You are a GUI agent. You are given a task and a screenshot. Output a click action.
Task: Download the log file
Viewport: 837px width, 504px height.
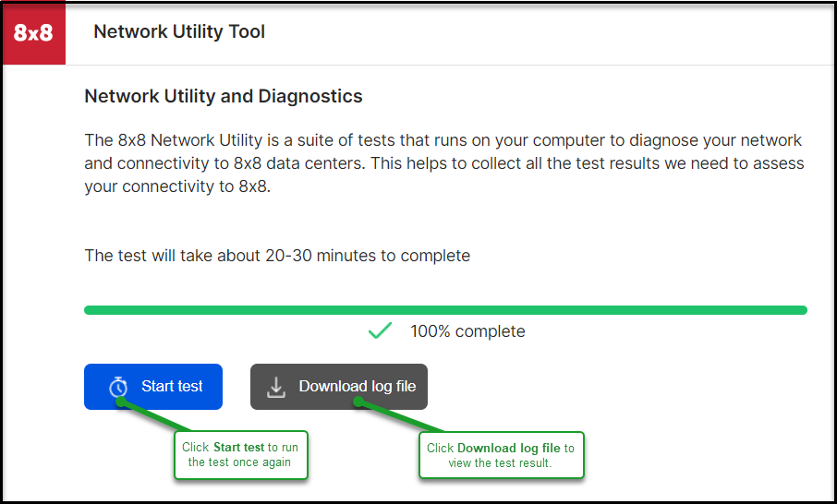(x=339, y=387)
